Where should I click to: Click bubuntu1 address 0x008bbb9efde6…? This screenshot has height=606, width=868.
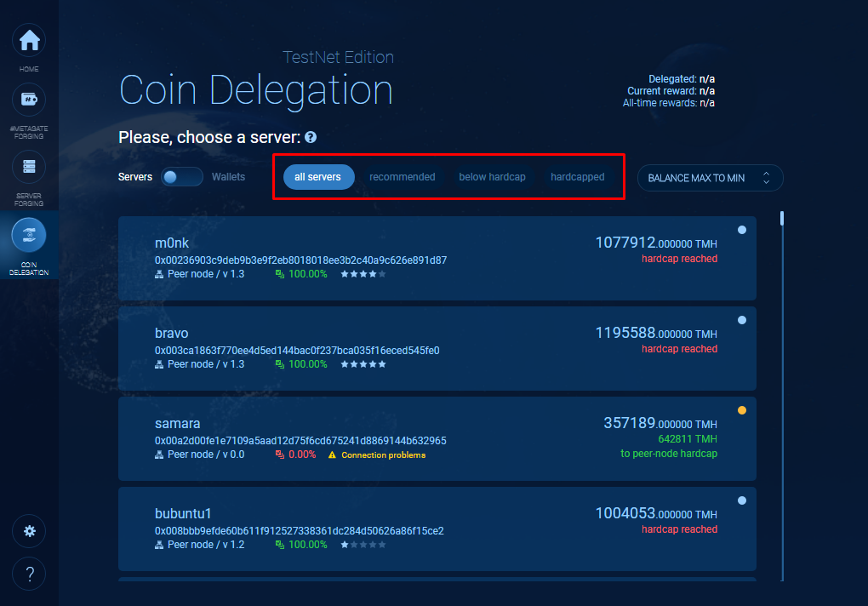coord(299,531)
